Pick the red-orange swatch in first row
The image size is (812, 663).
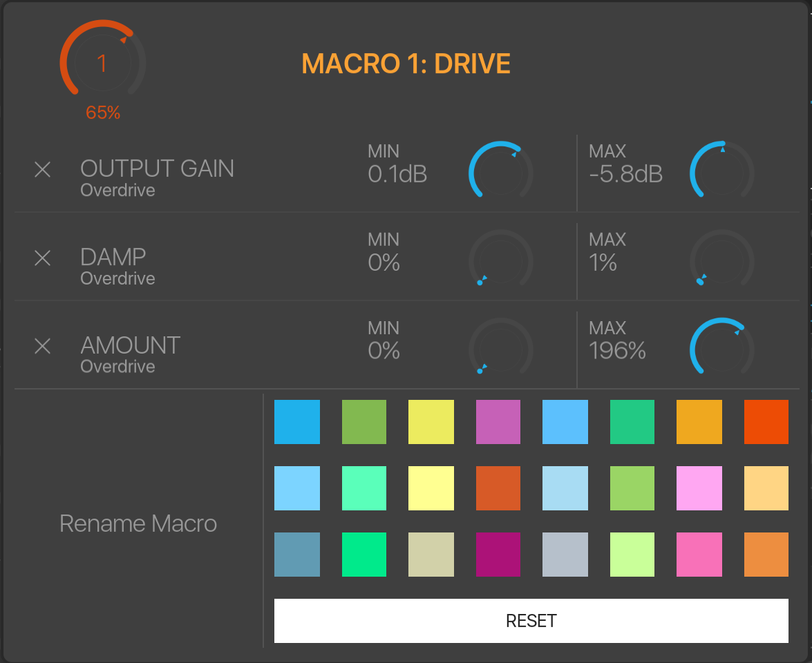[766, 422]
